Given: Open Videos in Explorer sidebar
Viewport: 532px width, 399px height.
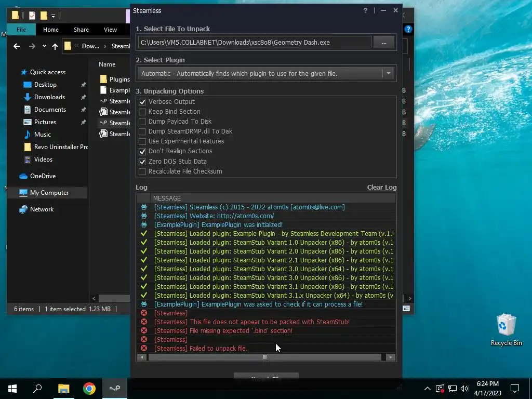Looking at the screenshot, I should [43, 159].
